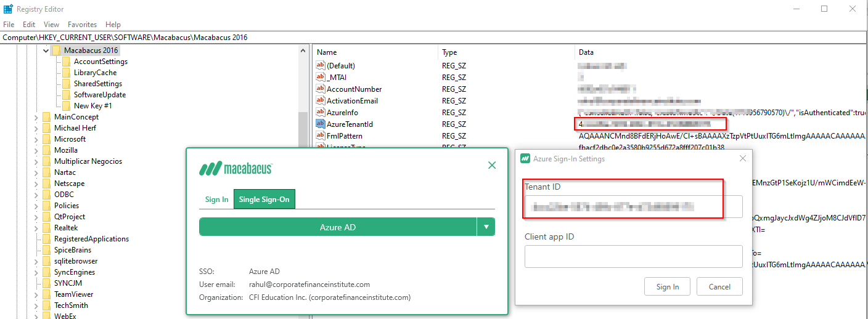Click the Registry Editor title bar icon
This screenshot has height=319, width=868.
(7, 9)
